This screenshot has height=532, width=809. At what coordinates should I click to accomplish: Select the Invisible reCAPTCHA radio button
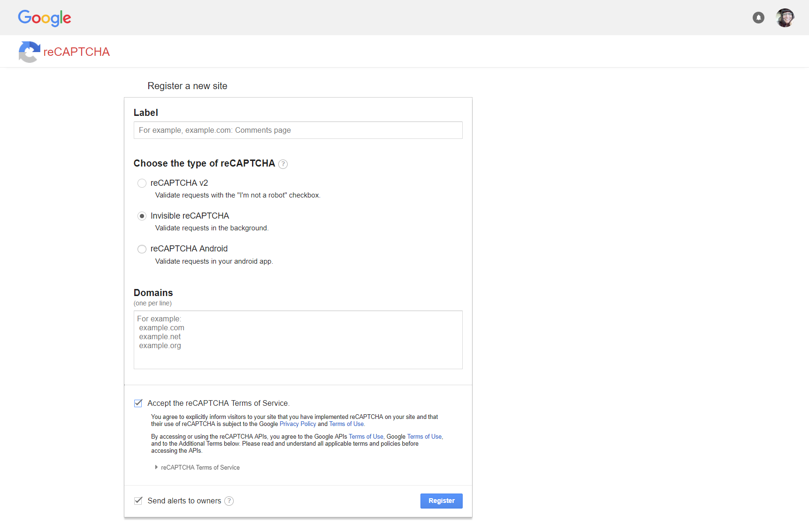pos(142,216)
